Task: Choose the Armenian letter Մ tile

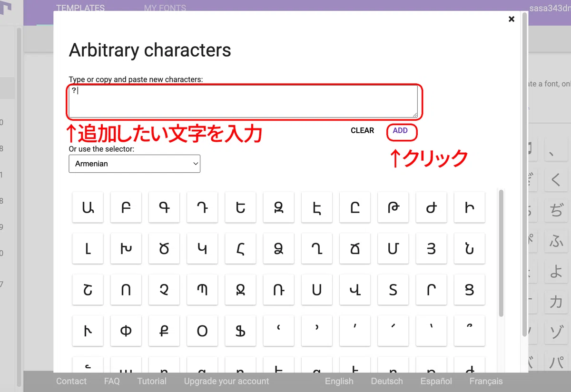Action: [x=393, y=248]
